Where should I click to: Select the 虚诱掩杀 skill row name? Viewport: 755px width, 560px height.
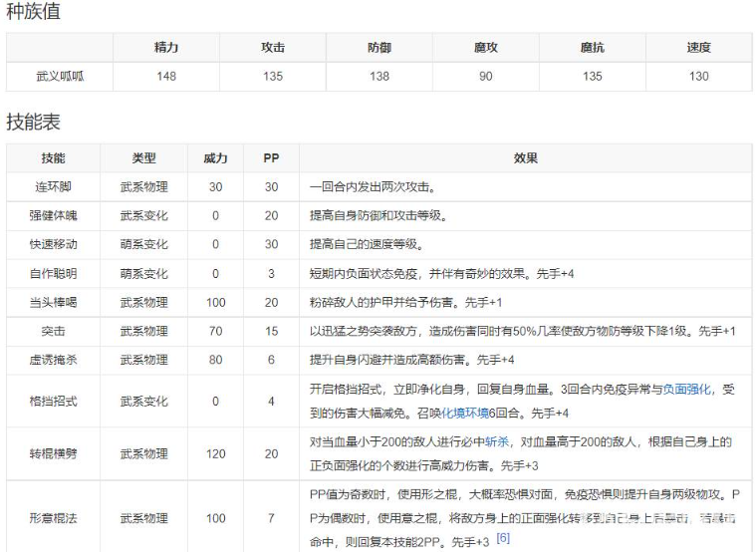[x=53, y=360]
